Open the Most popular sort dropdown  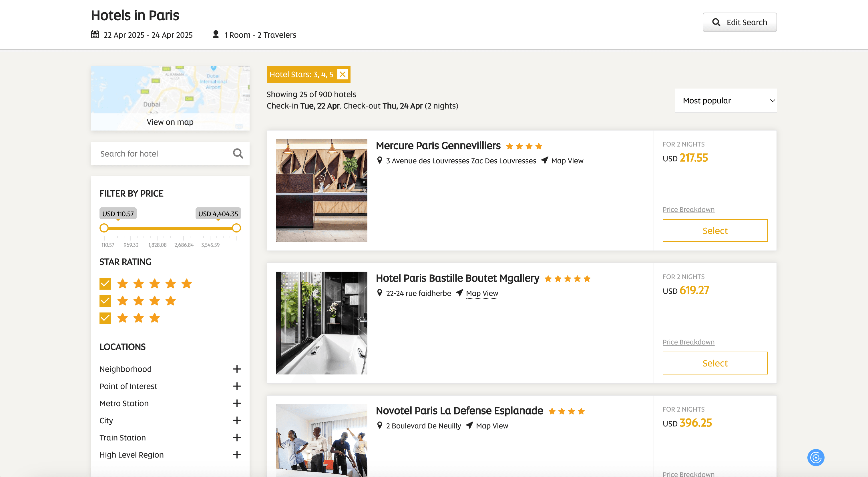[726, 101]
